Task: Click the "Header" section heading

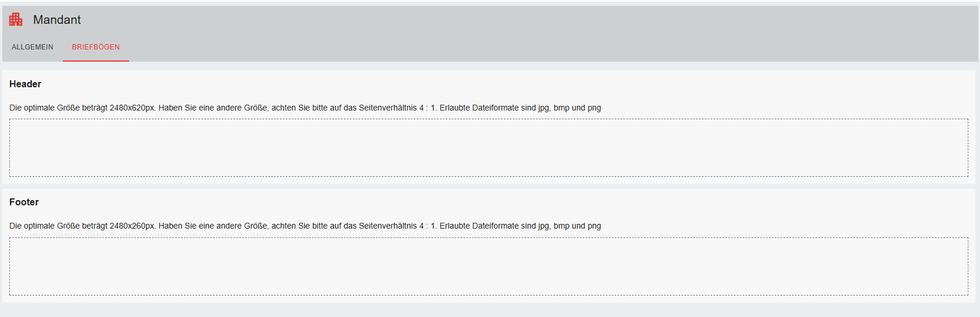Action: (26, 84)
